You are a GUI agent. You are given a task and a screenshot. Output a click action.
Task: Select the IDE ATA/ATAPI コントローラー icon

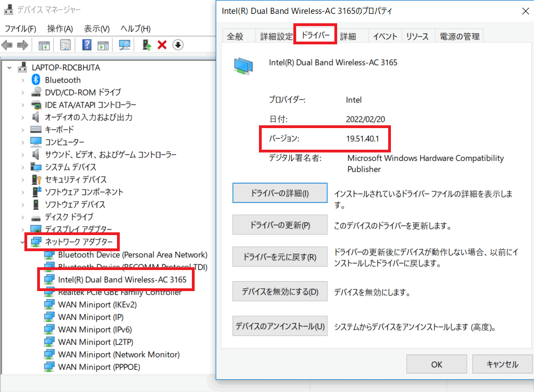[36, 105]
